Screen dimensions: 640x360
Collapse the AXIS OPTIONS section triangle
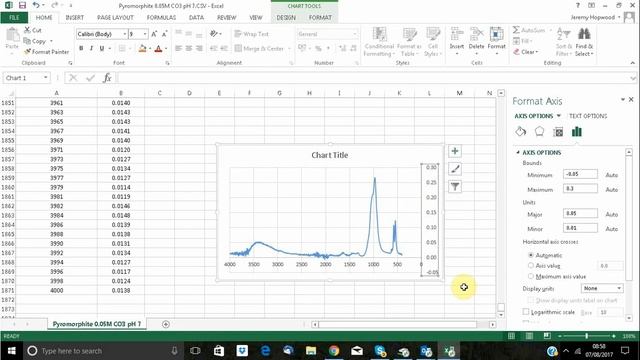518,152
